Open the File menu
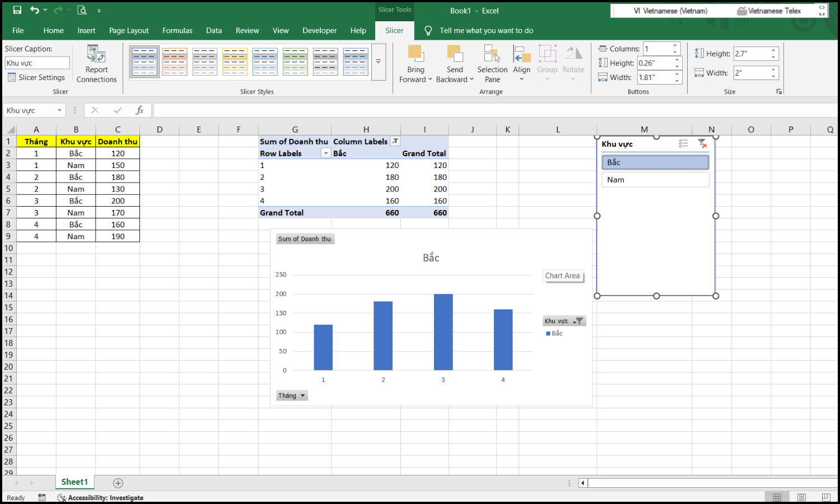Image resolution: width=840 pixels, height=504 pixels. 17,31
